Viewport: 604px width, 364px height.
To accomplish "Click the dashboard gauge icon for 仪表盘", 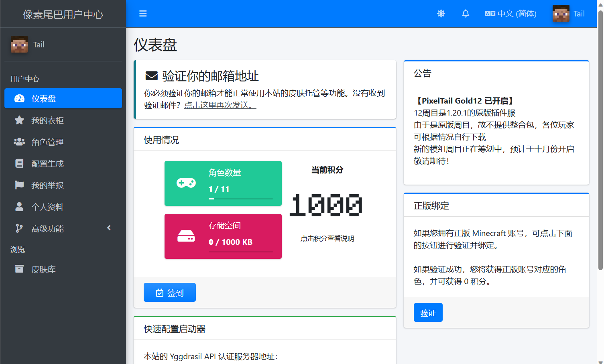I will pos(19,99).
